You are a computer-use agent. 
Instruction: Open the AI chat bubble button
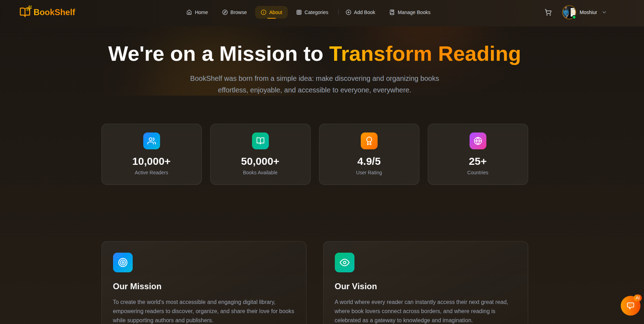[x=630, y=305]
